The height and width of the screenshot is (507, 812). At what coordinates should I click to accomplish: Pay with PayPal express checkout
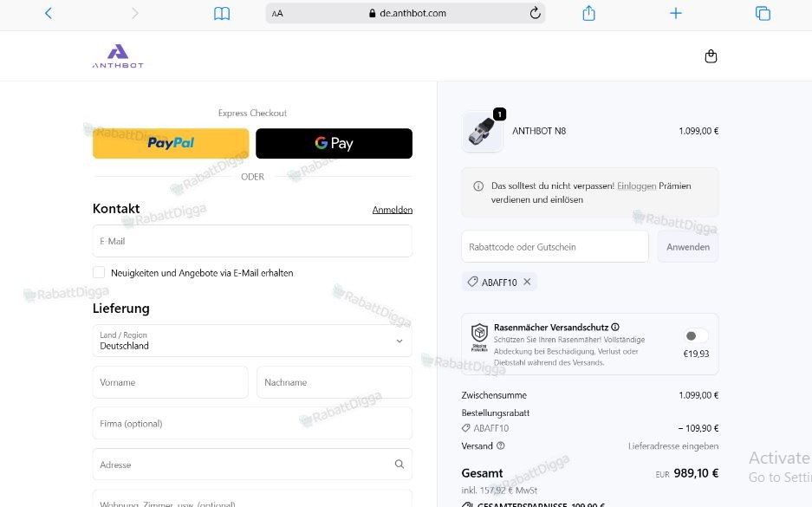[171, 144]
